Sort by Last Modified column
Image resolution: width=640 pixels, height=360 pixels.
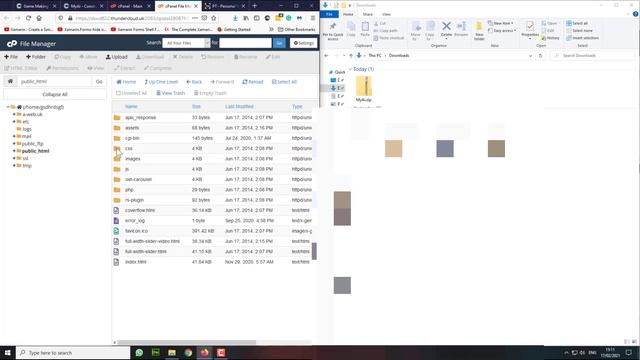(239, 107)
